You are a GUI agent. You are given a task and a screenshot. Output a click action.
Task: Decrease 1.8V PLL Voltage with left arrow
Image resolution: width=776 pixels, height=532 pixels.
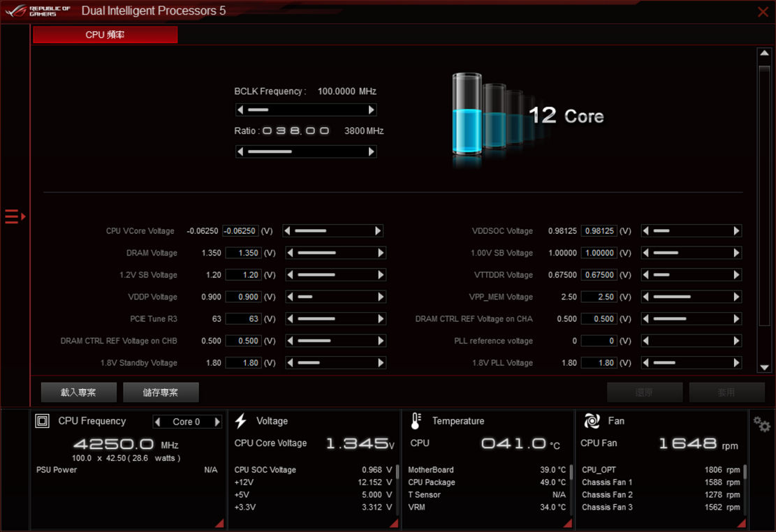pyautogui.click(x=646, y=363)
